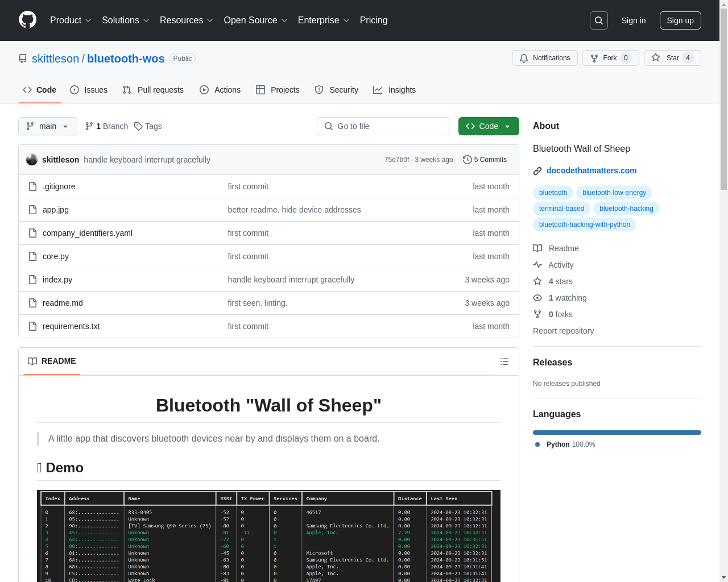
Task: Switch to the Issues tab
Action: [x=89, y=90]
